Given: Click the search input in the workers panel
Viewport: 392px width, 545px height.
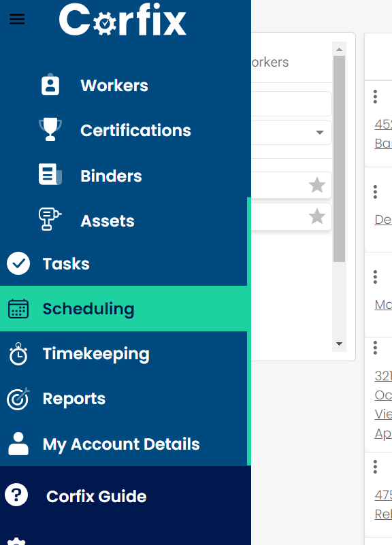Looking at the screenshot, I should point(291,103).
